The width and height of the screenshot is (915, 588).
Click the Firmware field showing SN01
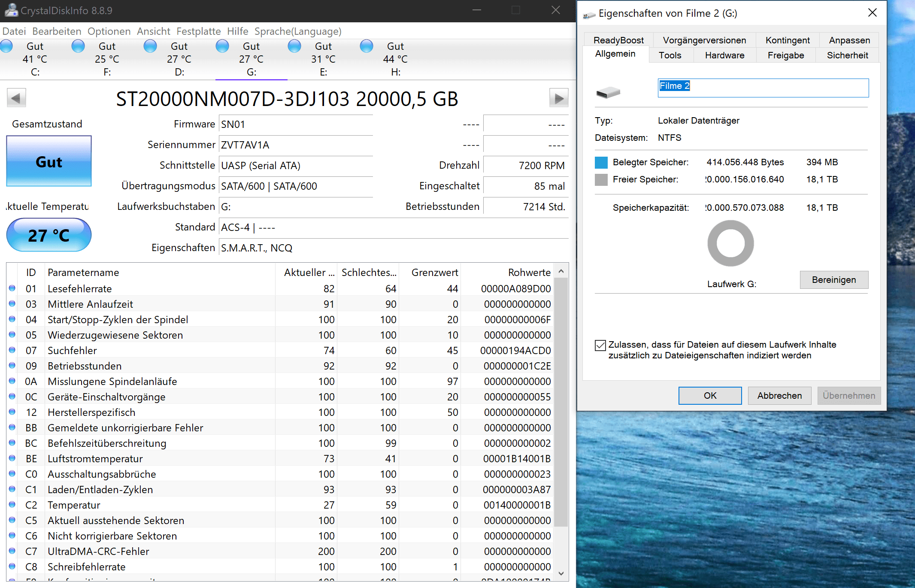(x=296, y=124)
